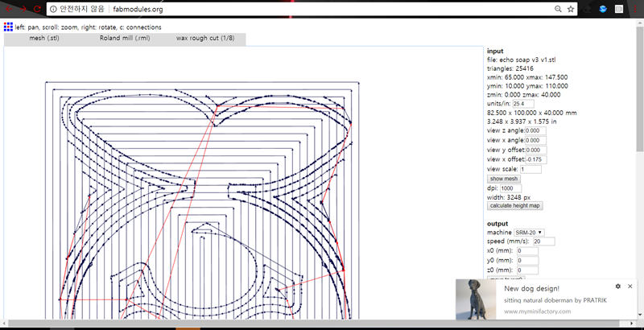Open the Chrome three-dot menu
The image size is (644, 330).
tap(634, 9)
